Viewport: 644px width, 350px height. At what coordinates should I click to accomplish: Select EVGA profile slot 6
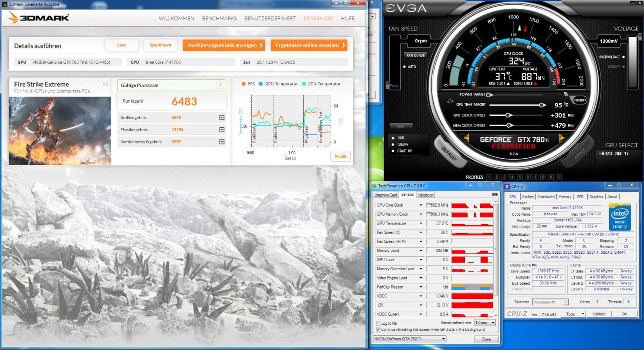click(527, 177)
